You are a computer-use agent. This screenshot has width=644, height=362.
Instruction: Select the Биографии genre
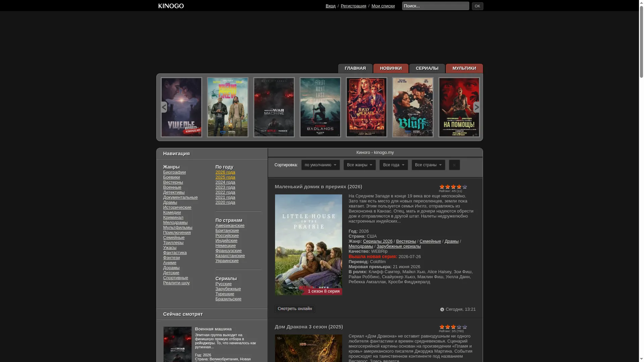174,172
